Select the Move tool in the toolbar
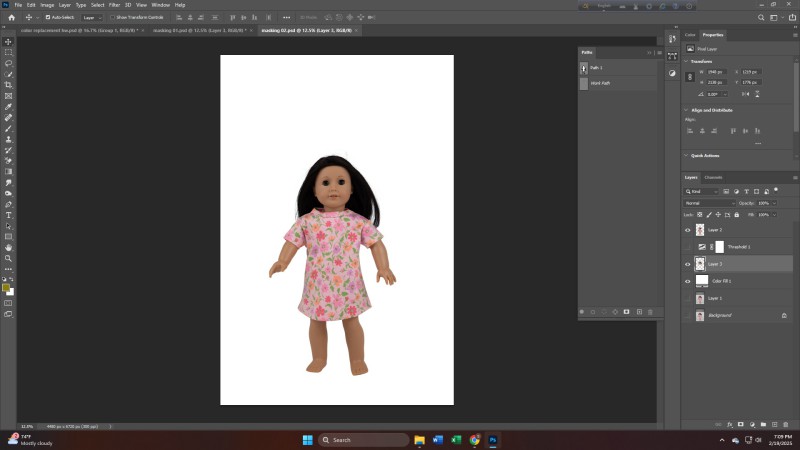Image resolution: width=800 pixels, height=450 pixels. pos(9,41)
